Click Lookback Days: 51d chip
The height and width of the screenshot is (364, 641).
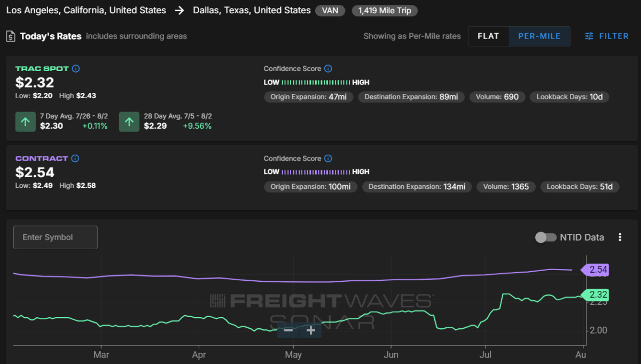click(580, 187)
